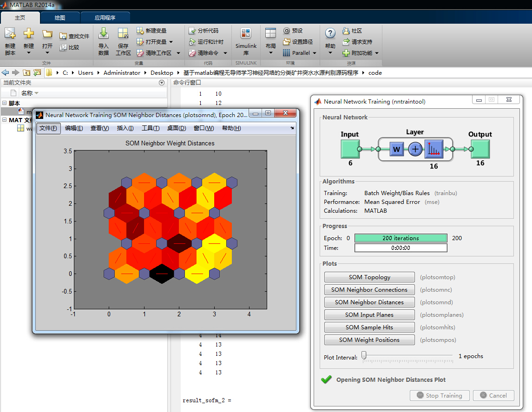Click Layout (布局) icon
Screen dimensions: 532x412
(x=270, y=33)
